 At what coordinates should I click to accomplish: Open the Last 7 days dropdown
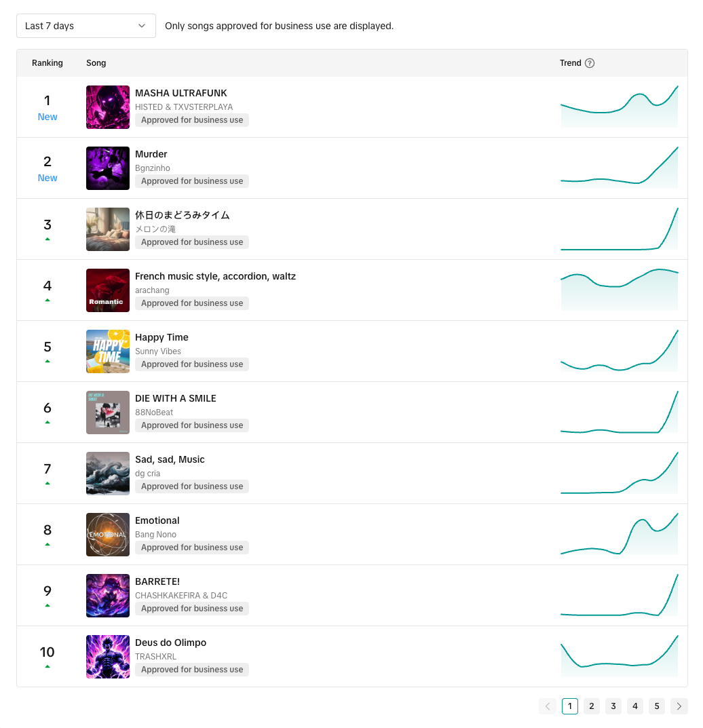[x=86, y=26]
